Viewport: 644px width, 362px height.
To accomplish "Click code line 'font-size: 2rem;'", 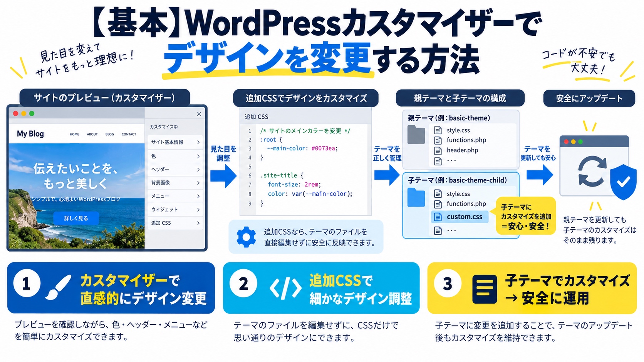I will [294, 185].
